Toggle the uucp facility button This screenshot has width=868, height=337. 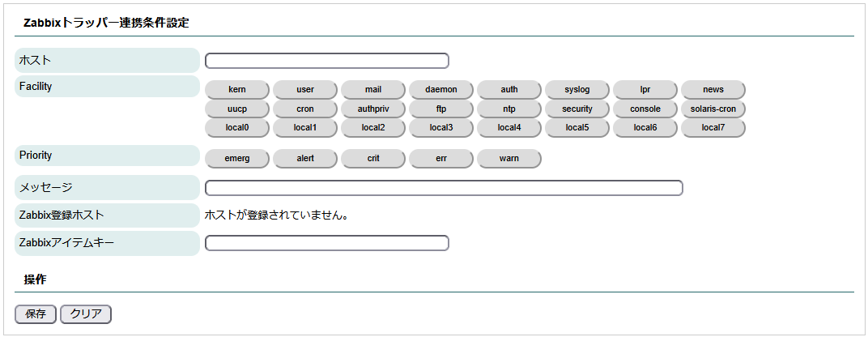point(237,109)
